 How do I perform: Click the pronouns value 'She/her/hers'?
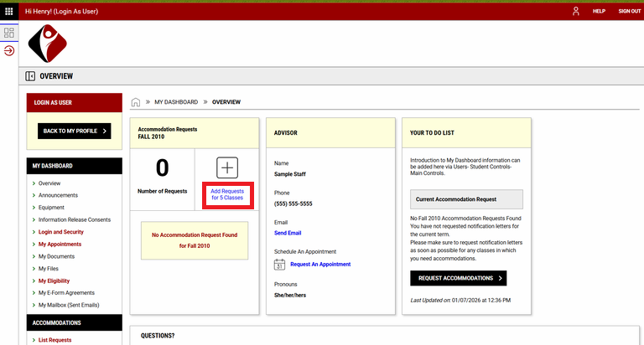(x=290, y=295)
